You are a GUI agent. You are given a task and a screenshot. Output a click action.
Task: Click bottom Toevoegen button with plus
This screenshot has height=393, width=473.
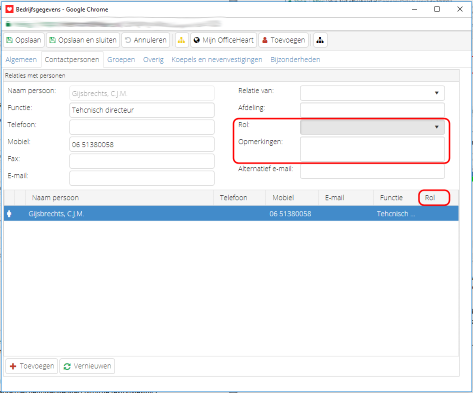tap(32, 366)
